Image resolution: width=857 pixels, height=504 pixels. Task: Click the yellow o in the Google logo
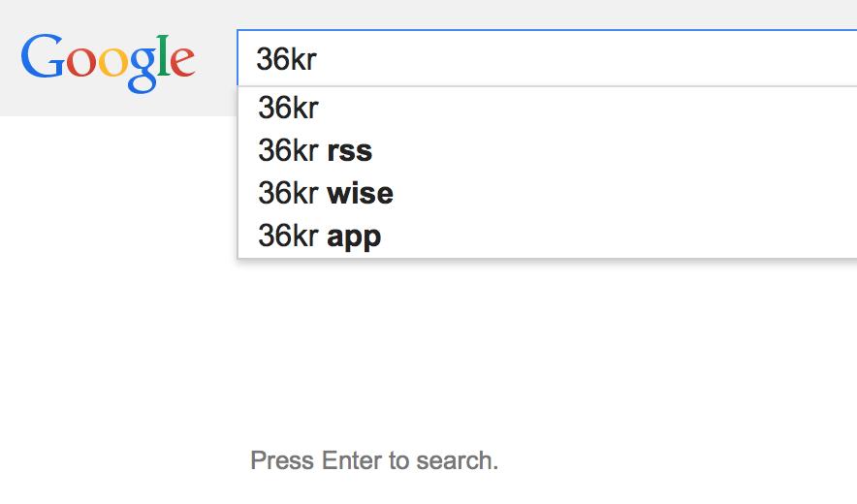(x=111, y=63)
